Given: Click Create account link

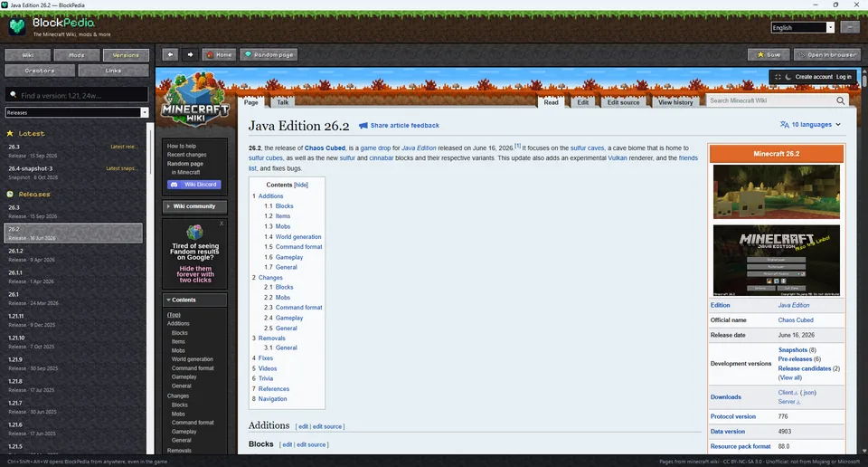Looking at the screenshot, I should (814, 77).
